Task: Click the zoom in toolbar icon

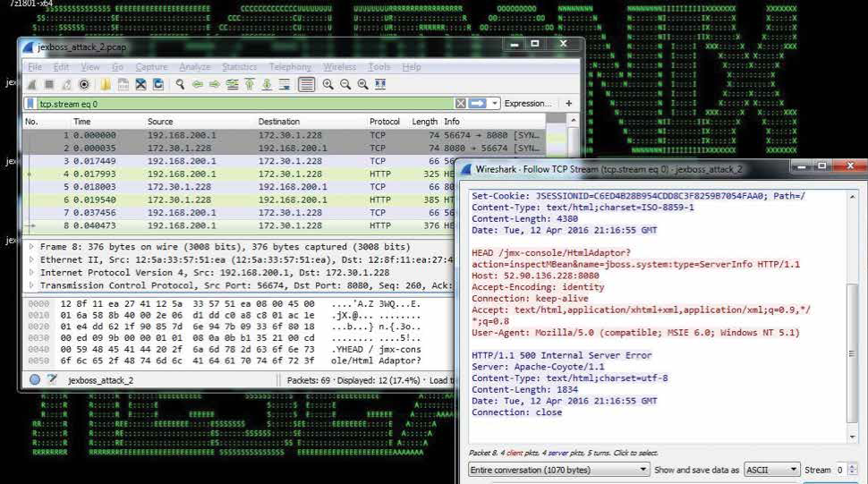Action: point(328,85)
